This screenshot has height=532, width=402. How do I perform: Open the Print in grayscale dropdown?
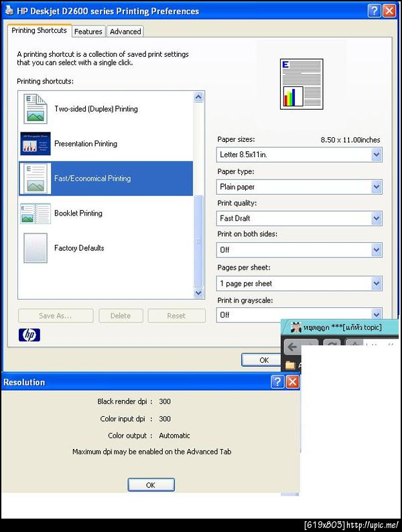[376, 314]
